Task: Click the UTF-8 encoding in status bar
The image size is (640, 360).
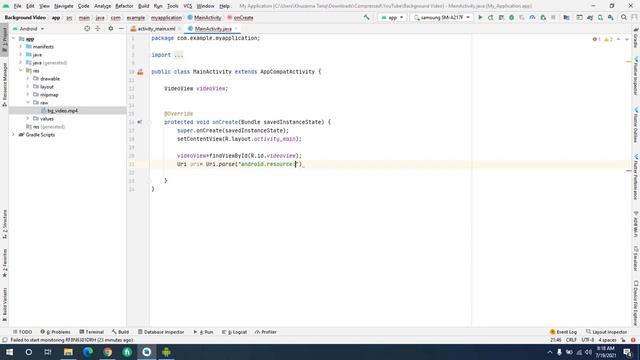Action: (588, 340)
